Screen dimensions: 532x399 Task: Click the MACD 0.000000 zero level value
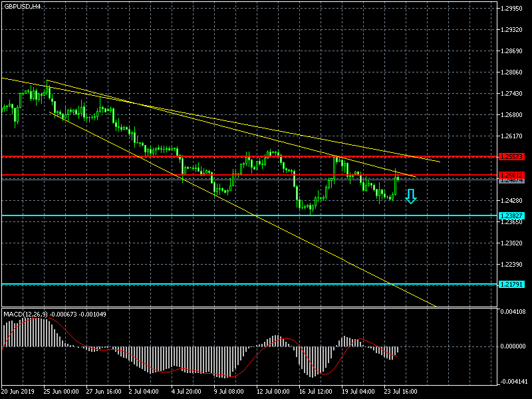512,346
